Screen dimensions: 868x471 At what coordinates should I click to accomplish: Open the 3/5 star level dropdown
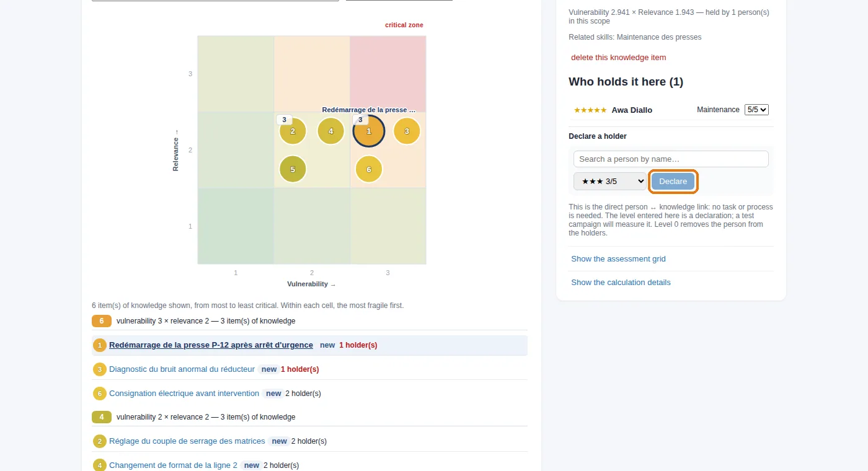(610, 182)
